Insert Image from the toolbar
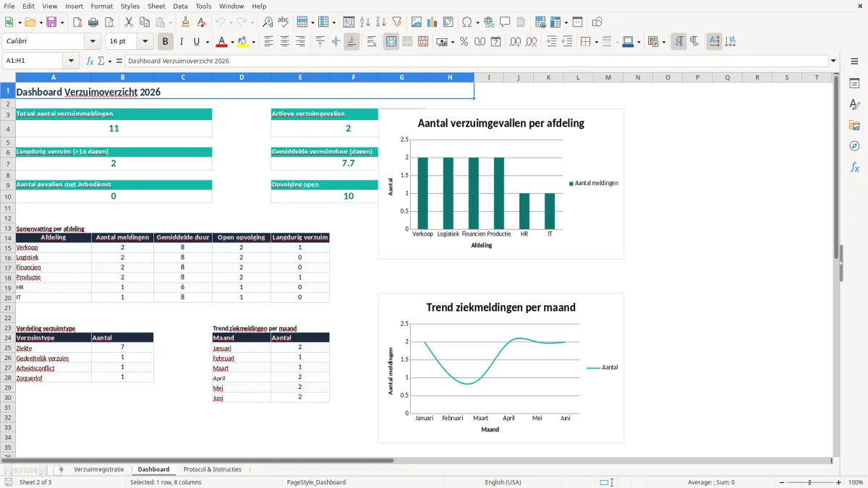The width and height of the screenshot is (868, 488). pyautogui.click(x=417, y=22)
